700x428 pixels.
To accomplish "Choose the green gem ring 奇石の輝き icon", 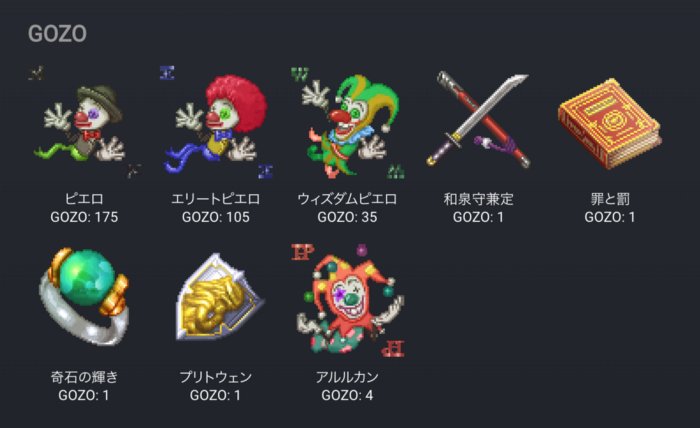I will point(84,296).
